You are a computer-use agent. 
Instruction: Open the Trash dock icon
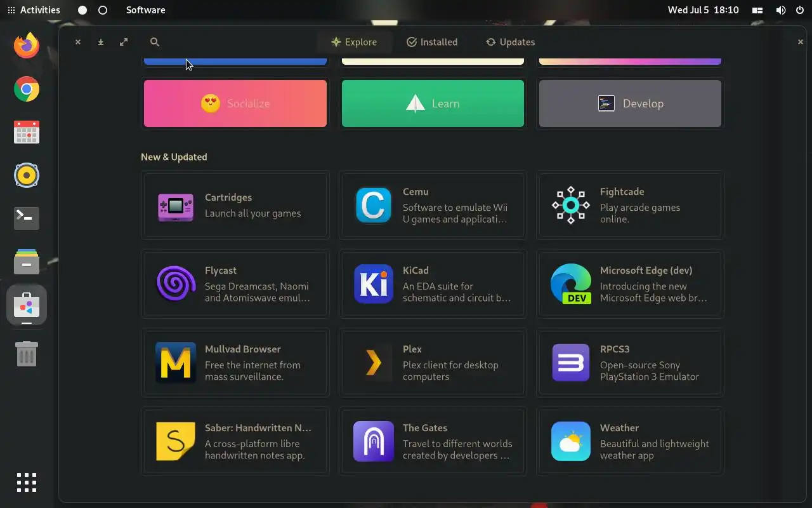pos(27,353)
